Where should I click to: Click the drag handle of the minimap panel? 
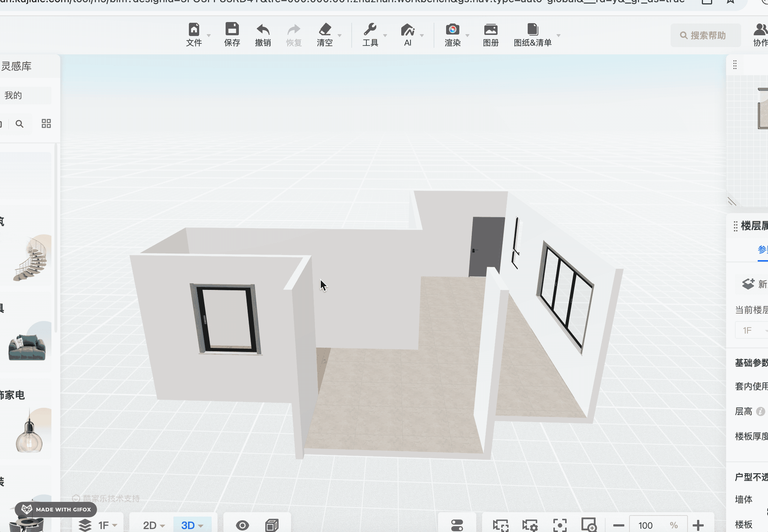[x=735, y=65]
